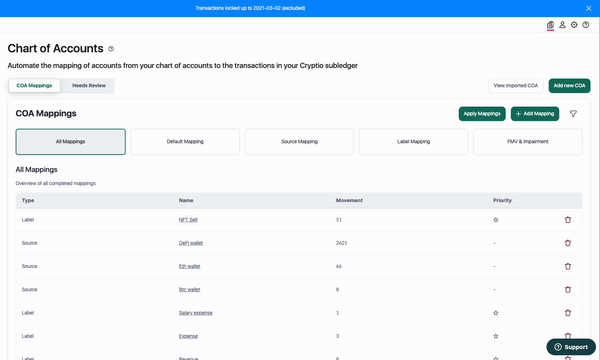Delete the DeFi wallet mapping
This screenshot has width=600, height=360.
click(567, 243)
